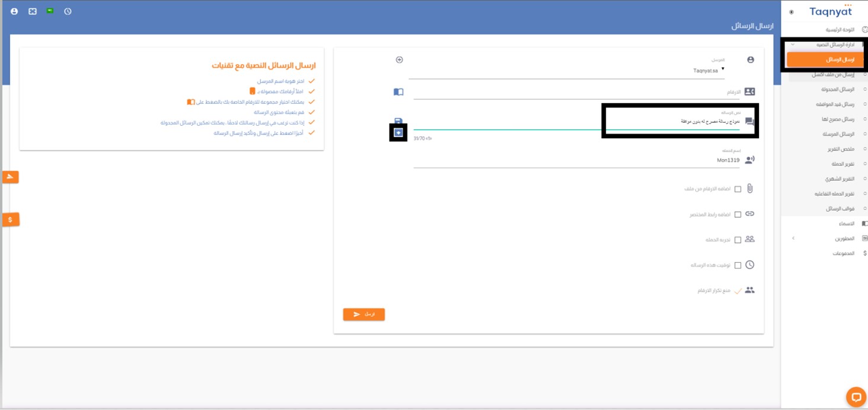Open ملخص التقرير sidebar item
This screenshot has width=868, height=410.
841,149
